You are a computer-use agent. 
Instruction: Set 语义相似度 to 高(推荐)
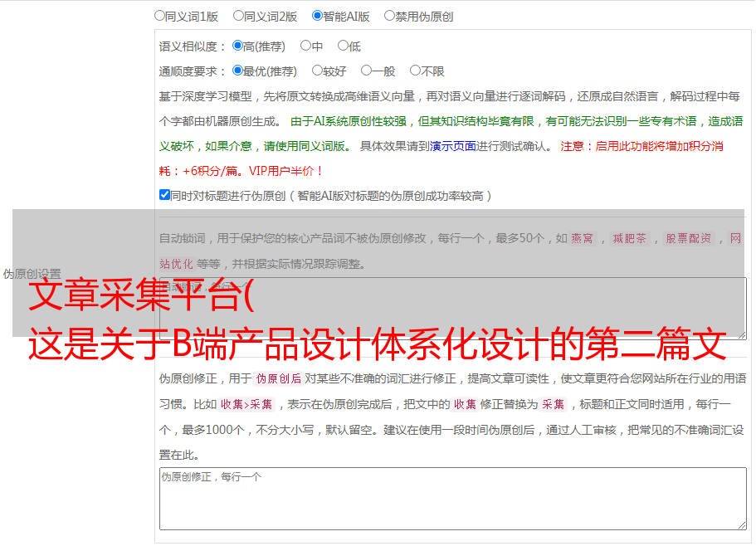(x=237, y=46)
